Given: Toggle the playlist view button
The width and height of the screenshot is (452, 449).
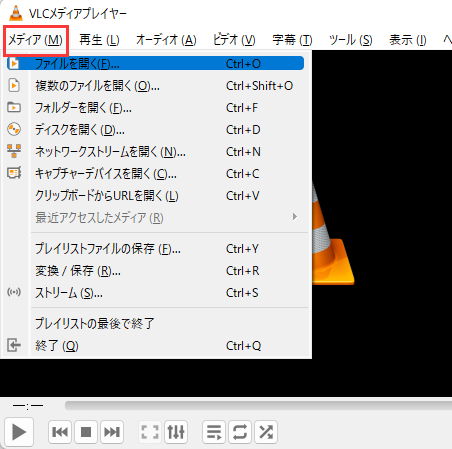Looking at the screenshot, I should point(214,432).
